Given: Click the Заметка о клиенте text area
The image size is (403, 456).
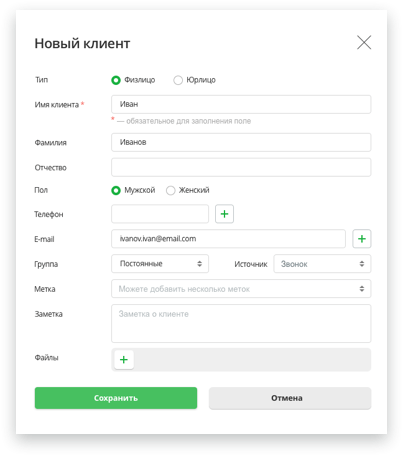Looking at the screenshot, I should click(241, 323).
